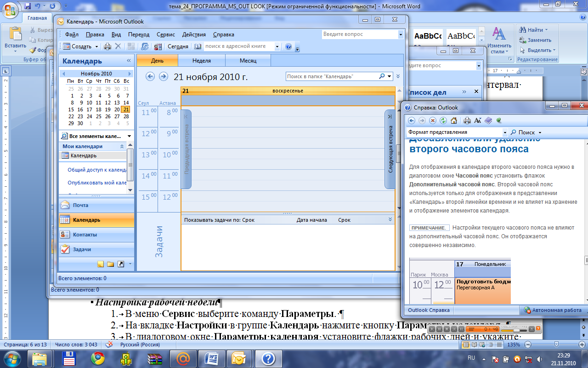This screenshot has height=368, width=588.
Task: Collapse the 'Мои календари' group
Action: point(122,146)
